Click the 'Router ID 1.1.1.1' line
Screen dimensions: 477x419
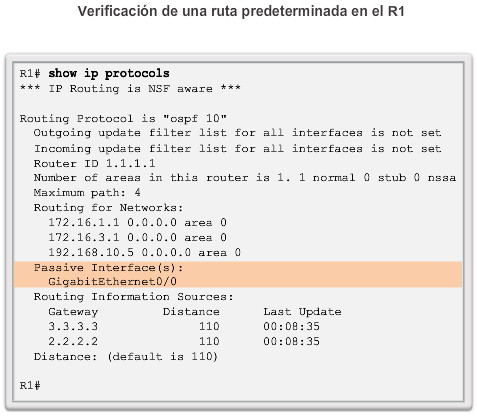pyautogui.click(x=94, y=164)
